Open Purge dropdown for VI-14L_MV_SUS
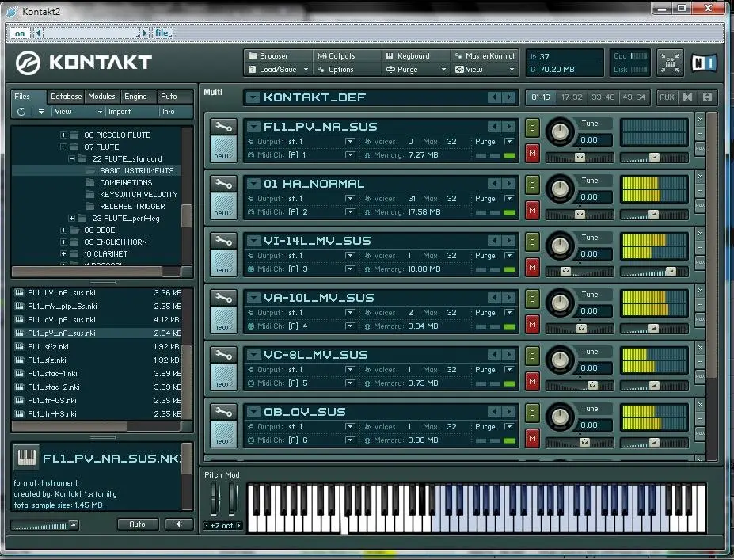The height and width of the screenshot is (560, 734). [509, 256]
